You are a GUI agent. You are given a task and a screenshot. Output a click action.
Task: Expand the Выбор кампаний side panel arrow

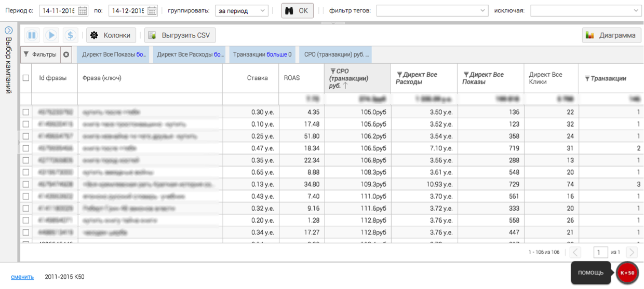tap(8, 31)
